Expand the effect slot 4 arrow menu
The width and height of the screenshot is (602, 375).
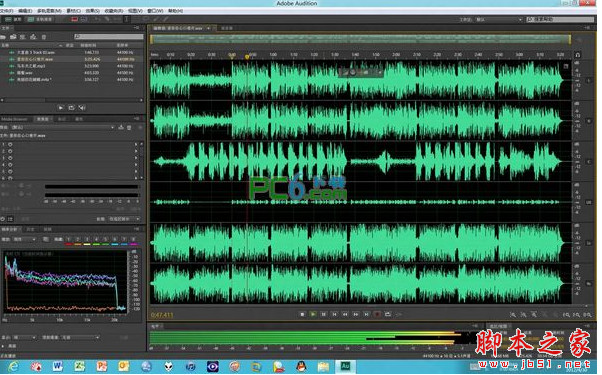136,165
